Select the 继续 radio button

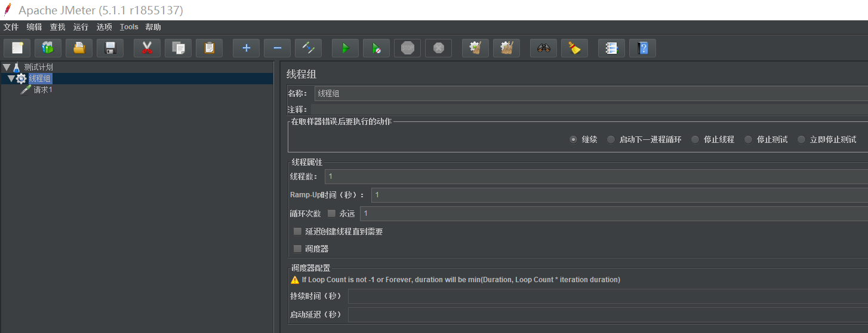click(x=573, y=139)
